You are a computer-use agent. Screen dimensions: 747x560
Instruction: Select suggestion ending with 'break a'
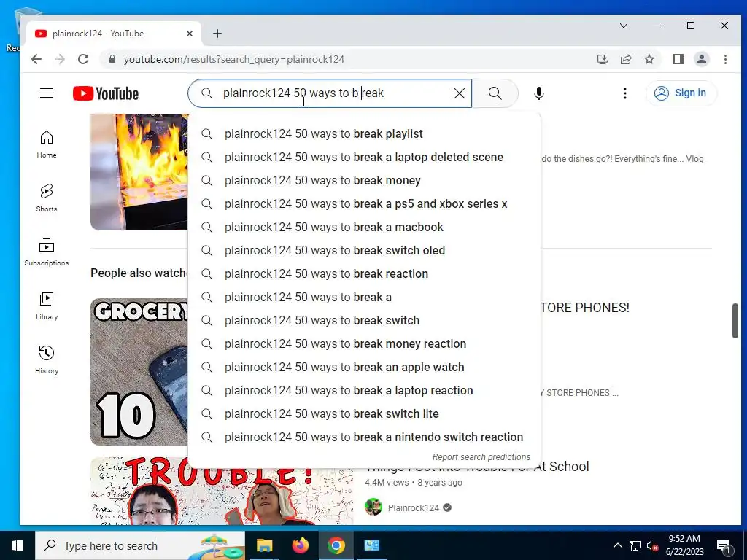coord(365,297)
